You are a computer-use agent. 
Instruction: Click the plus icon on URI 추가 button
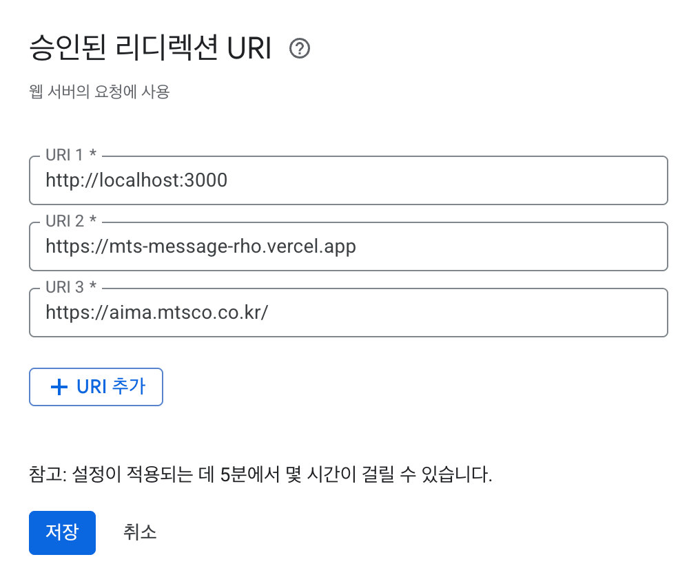(59, 386)
